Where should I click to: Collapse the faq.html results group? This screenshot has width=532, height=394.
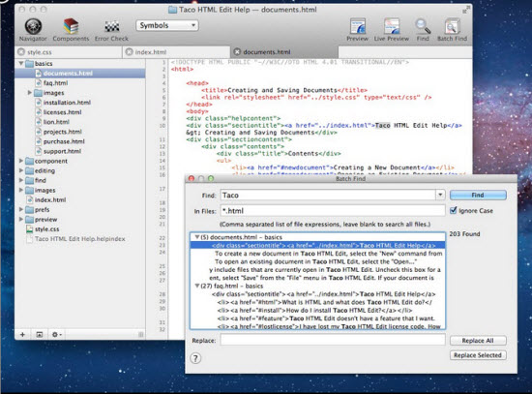tap(196, 286)
